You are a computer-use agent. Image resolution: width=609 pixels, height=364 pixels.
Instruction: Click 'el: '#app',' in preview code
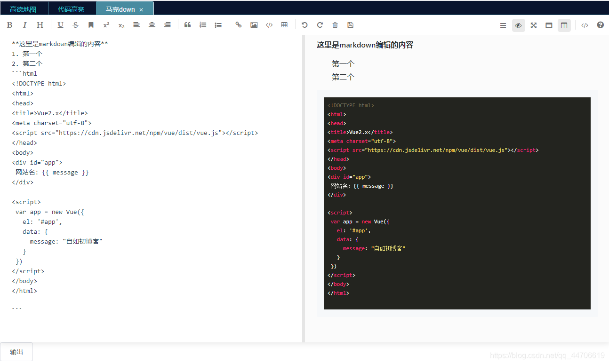[x=353, y=230]
